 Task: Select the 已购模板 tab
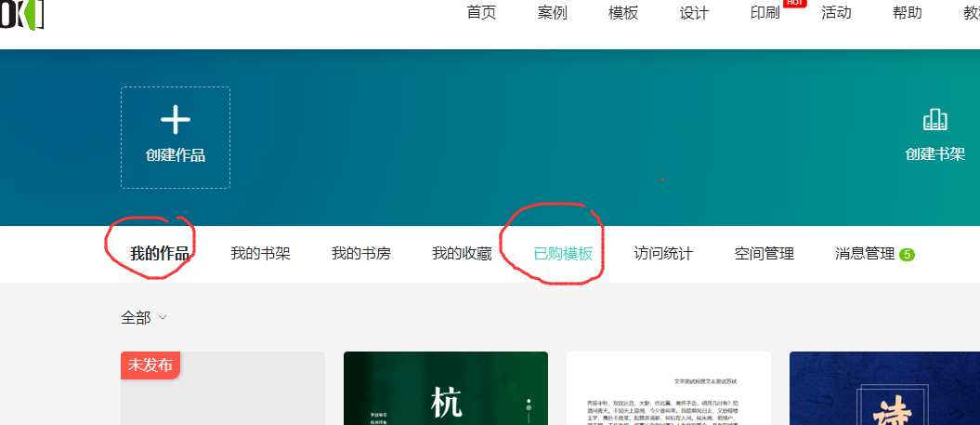[563, 253]
